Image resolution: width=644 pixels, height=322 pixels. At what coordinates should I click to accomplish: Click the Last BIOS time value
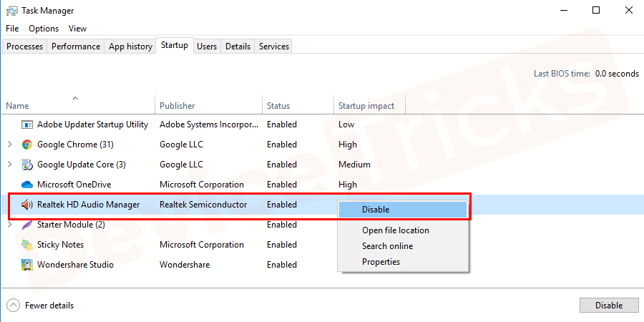coord(618,74)
